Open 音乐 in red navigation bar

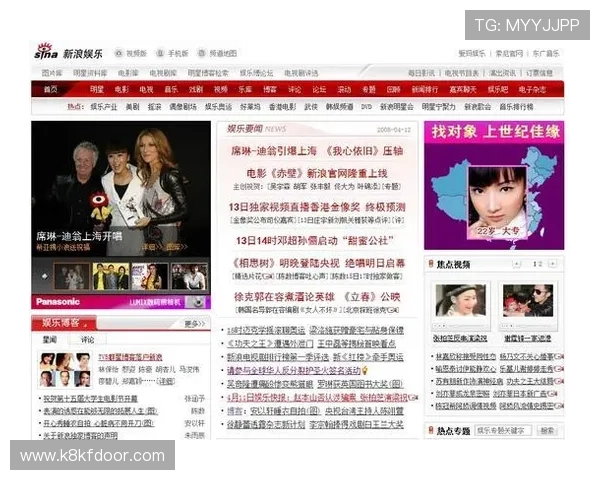click(171, 90)
